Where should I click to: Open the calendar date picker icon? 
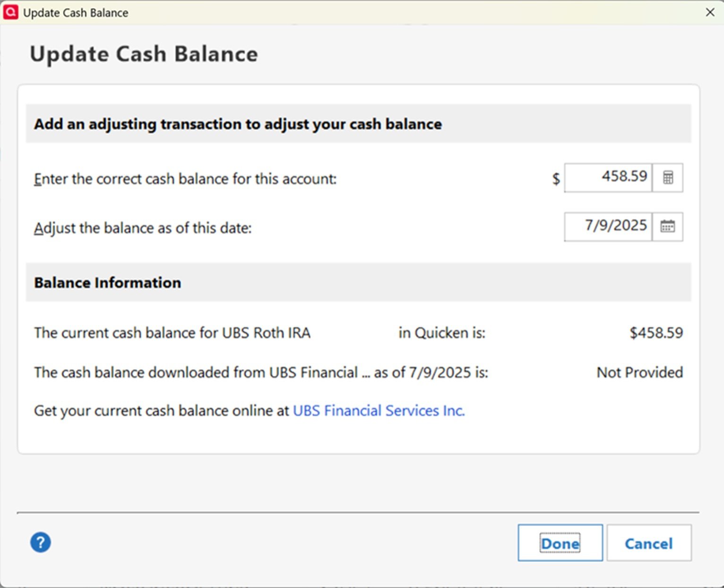point(668,226)
